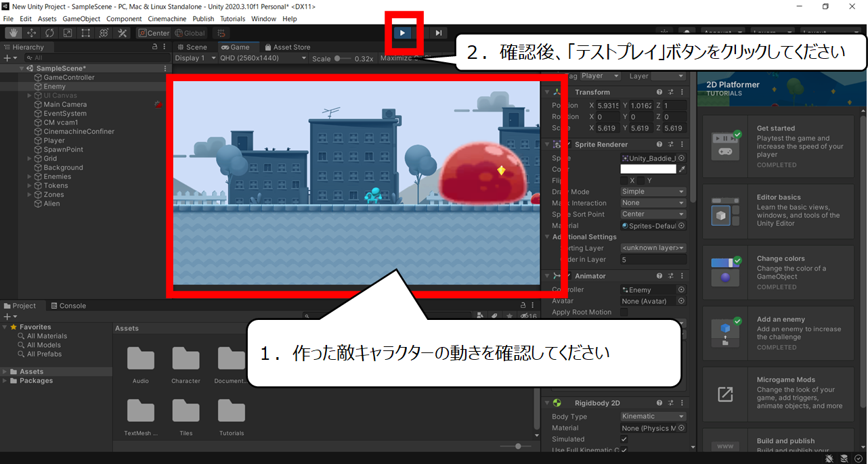This screenshot has width=868, height=464.
Task: Open the Draw Mode dropdown
Action: tap(653, 191)
